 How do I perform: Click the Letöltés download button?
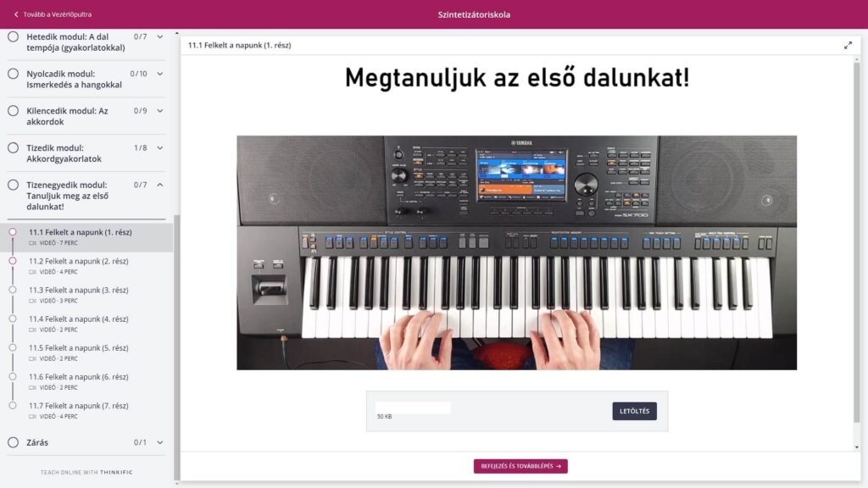pyautogui.click(x=634, y=411)
